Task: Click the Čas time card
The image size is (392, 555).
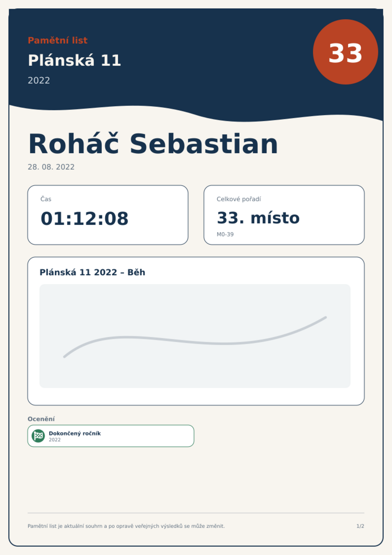Action: pyautogui.click(x=108, y=215)
